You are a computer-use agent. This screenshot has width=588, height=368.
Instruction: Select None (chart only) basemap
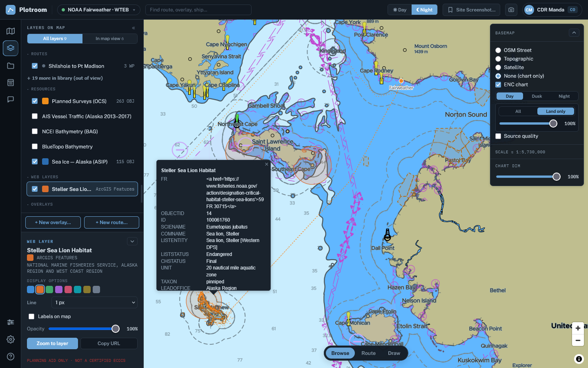tap(498, 76)
